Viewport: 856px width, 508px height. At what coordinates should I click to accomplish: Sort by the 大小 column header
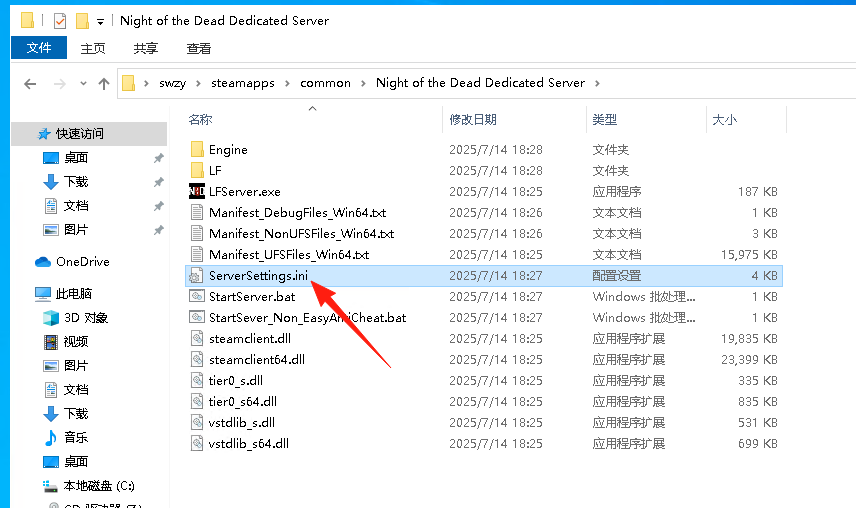[724, 119]
